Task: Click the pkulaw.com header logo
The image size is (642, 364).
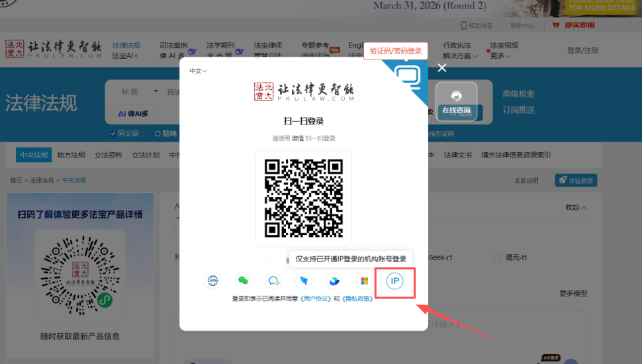Action: [x=53, y=49]
